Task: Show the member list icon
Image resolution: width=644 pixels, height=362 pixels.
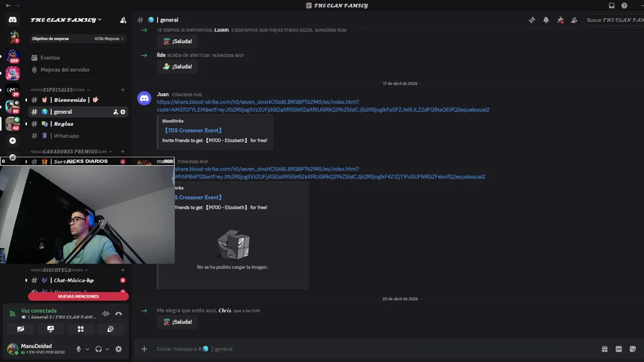Action: [x=574, y=20]
